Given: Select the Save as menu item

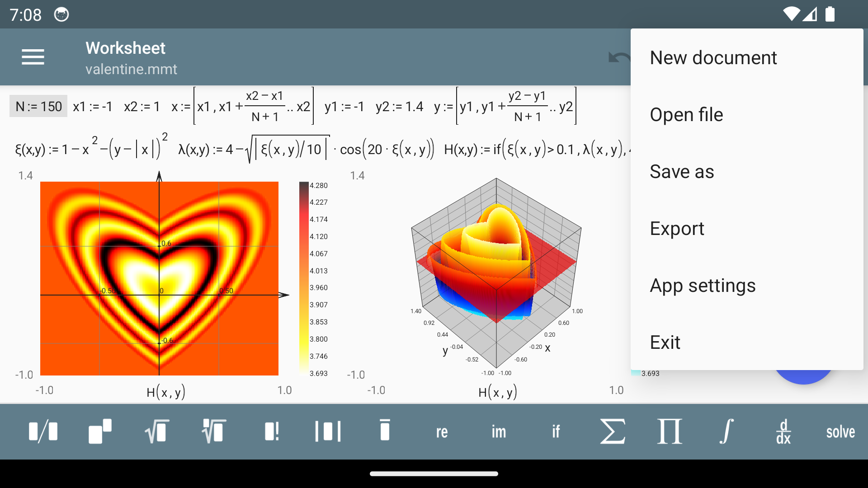Looking at the screenshot, I should 682,172.
